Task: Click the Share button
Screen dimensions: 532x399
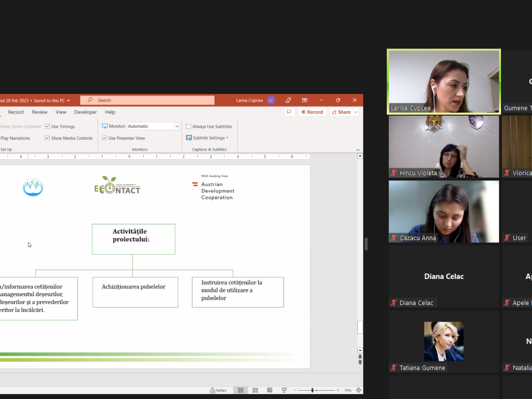Action: coord(341,112)
